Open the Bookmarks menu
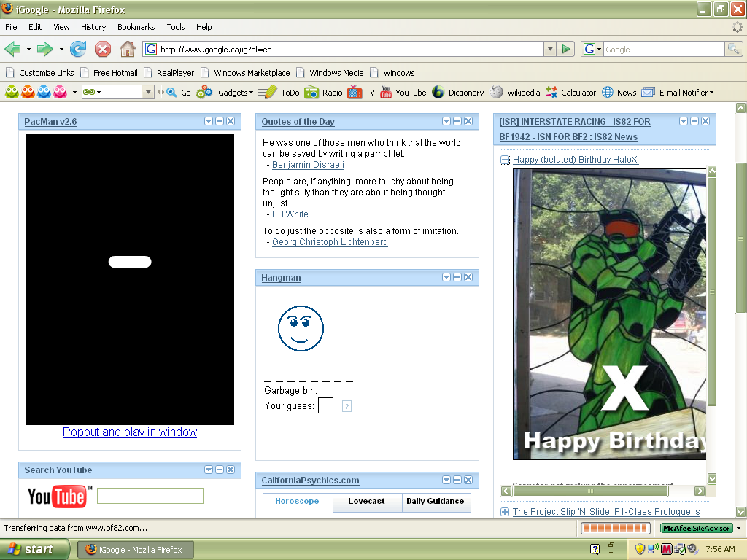Screen dimensions: 747x560 click(136, 27)
